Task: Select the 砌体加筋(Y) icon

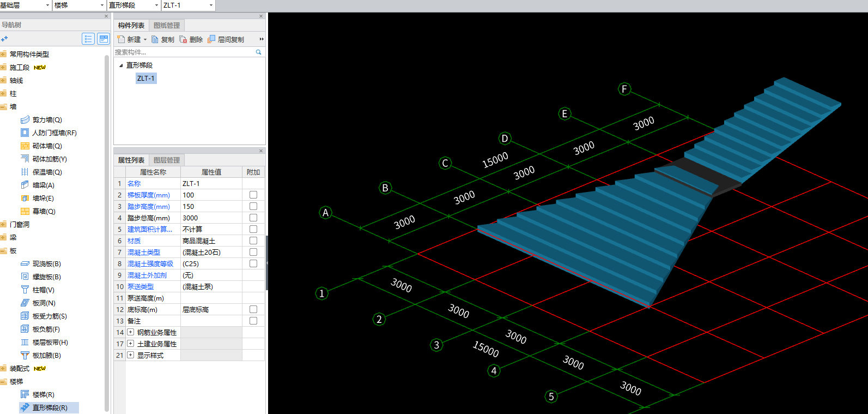Action: (25, 159)
